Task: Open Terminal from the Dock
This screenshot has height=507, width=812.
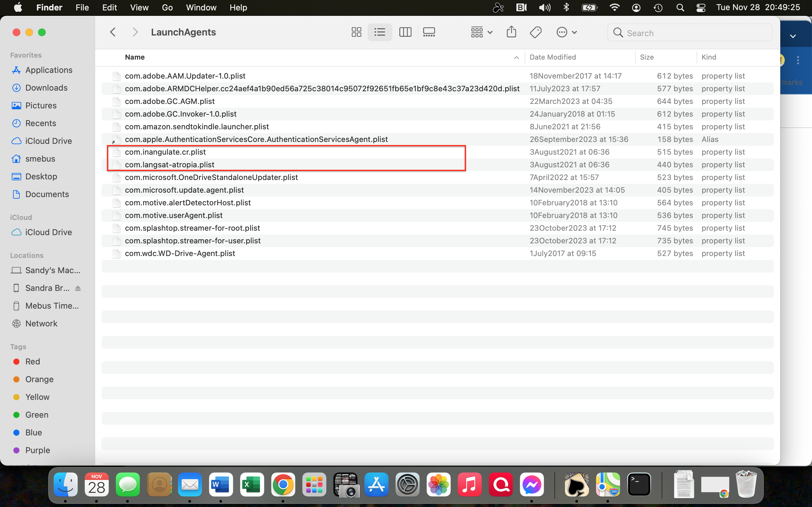Action: coord(639,485)
